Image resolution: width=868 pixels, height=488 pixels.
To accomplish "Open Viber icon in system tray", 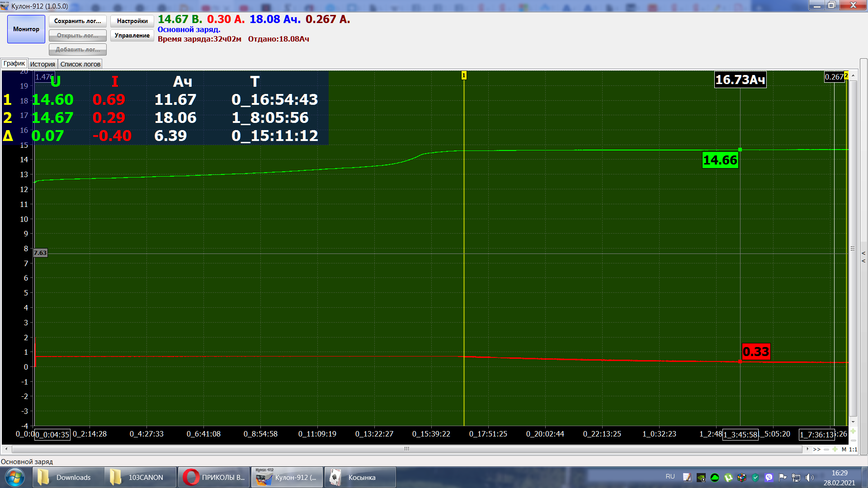I will (x=769, y=477).
